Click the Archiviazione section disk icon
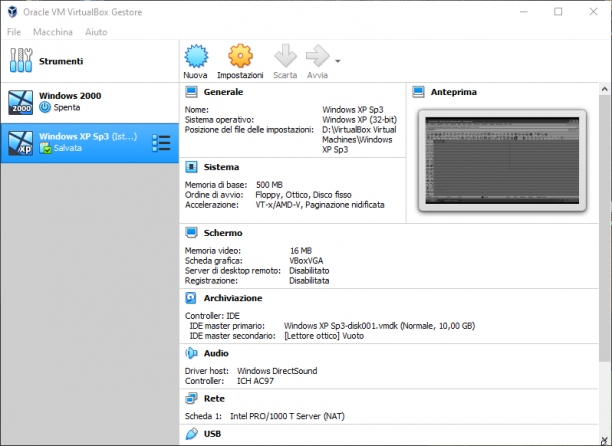Viewport: 612px width, 446px height. [x=191, y=298]
